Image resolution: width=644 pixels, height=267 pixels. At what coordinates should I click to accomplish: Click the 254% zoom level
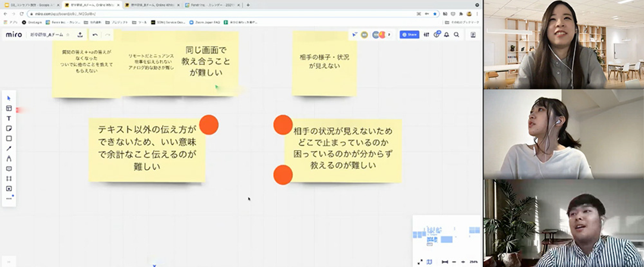(x=474, y=262)
